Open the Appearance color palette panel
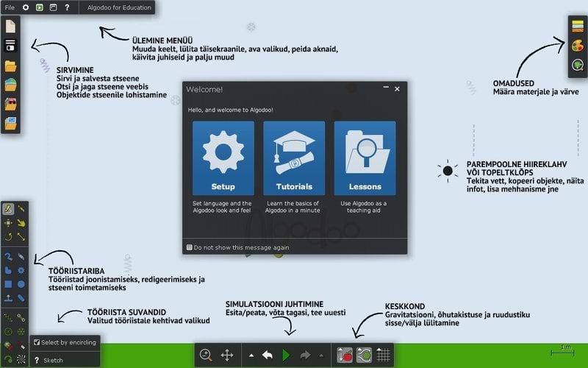The height and width of the screenshot is (368, 588). [x=578, y=46]
